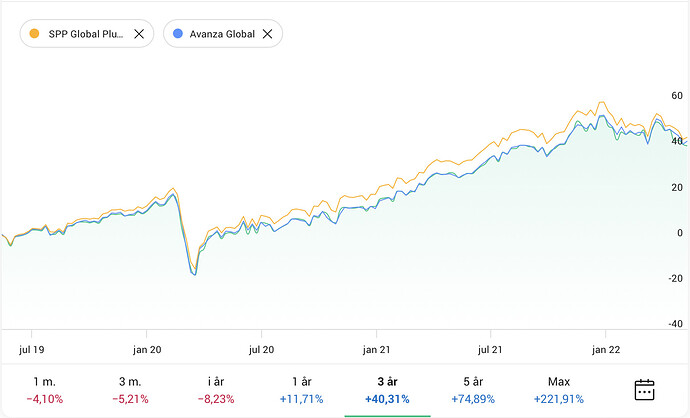690x418 pixels.
Task: Show the Max history period
Action: click(559, 390)
